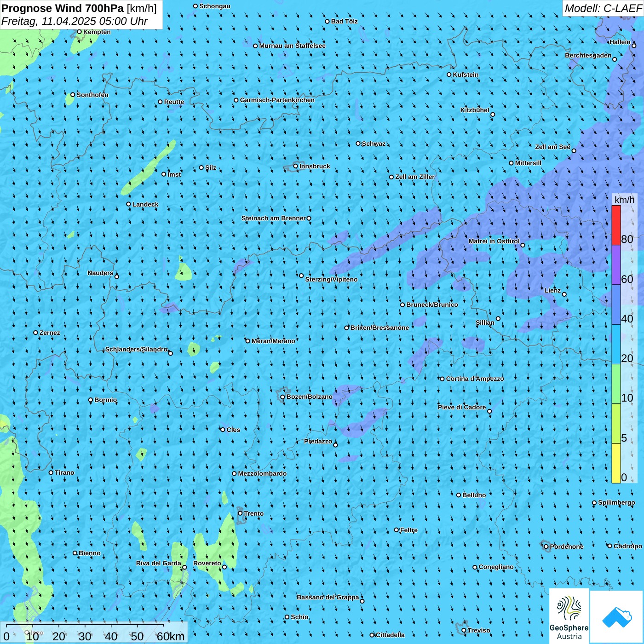Click the 'Cittadella' label
The width and height of the screenshot is (644, 644).
(390, 635)
